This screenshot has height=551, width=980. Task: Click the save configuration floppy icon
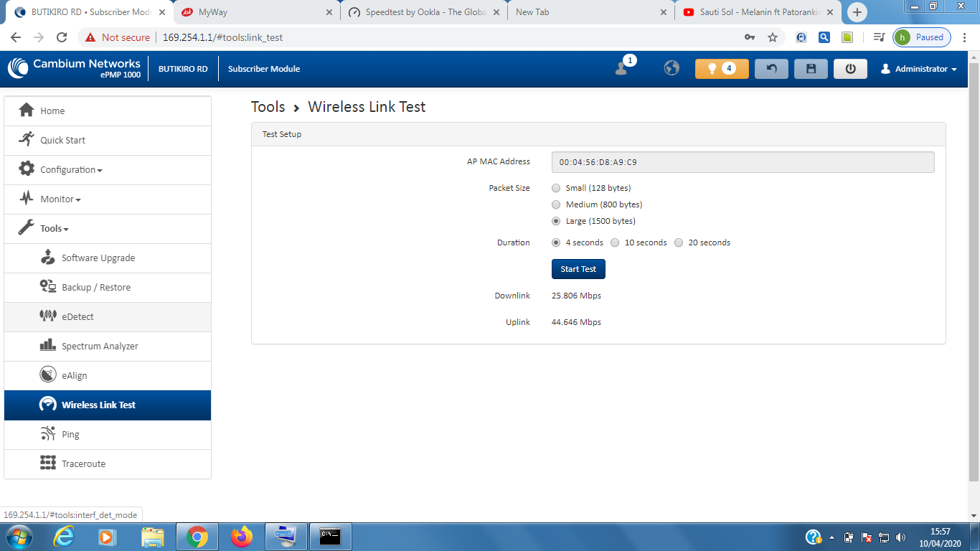pos(811,69)
